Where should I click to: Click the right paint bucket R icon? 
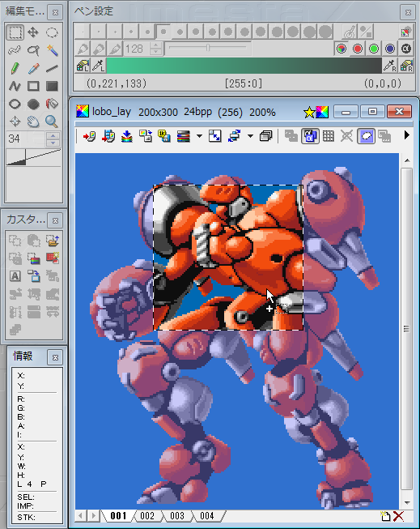point(406,66)
